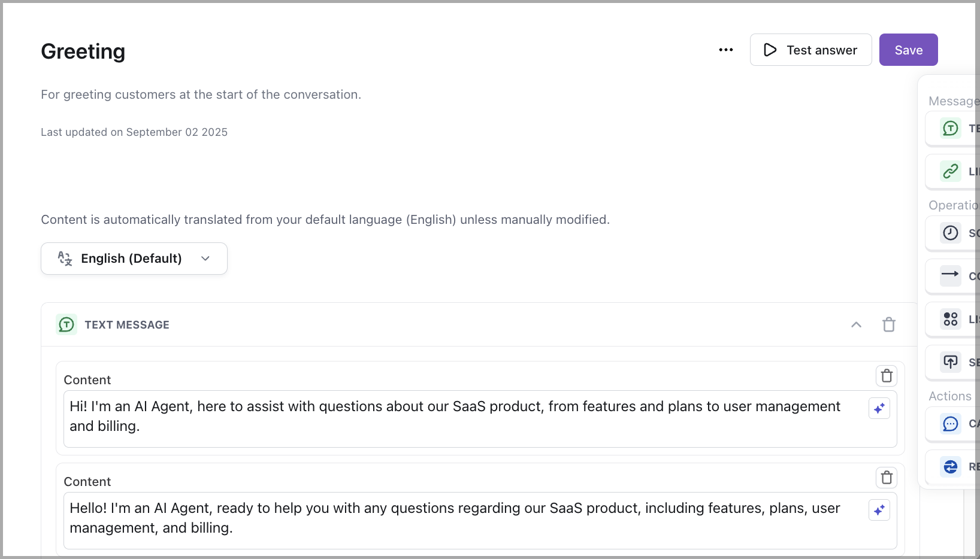
Task: Select the share operation icon in the sidebar
Action: (951, 362)
